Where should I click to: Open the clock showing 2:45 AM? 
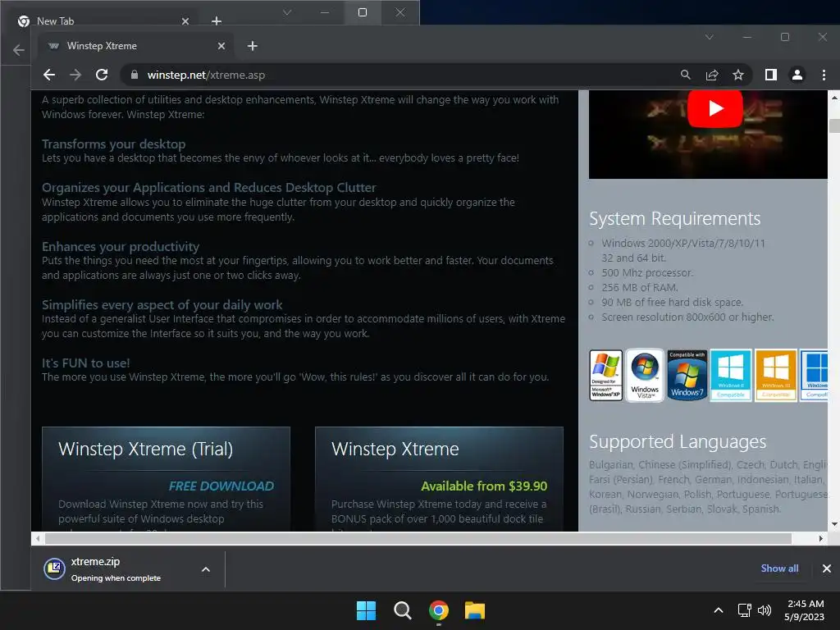point(804,610)
